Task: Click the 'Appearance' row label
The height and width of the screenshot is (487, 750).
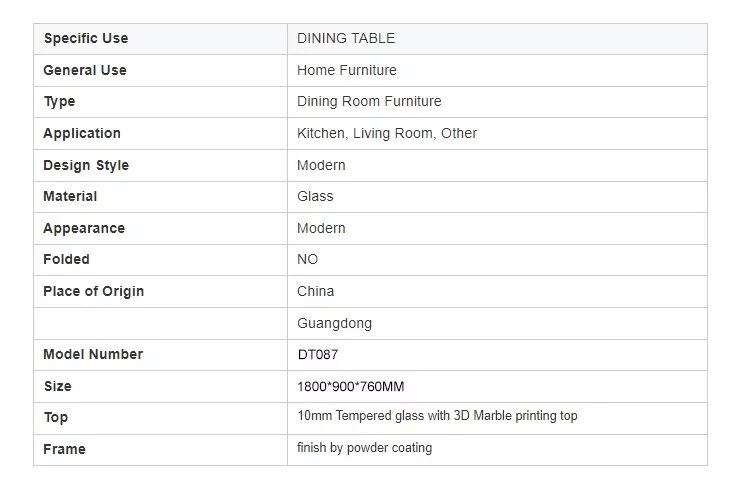Action: [x=84, y=228]
